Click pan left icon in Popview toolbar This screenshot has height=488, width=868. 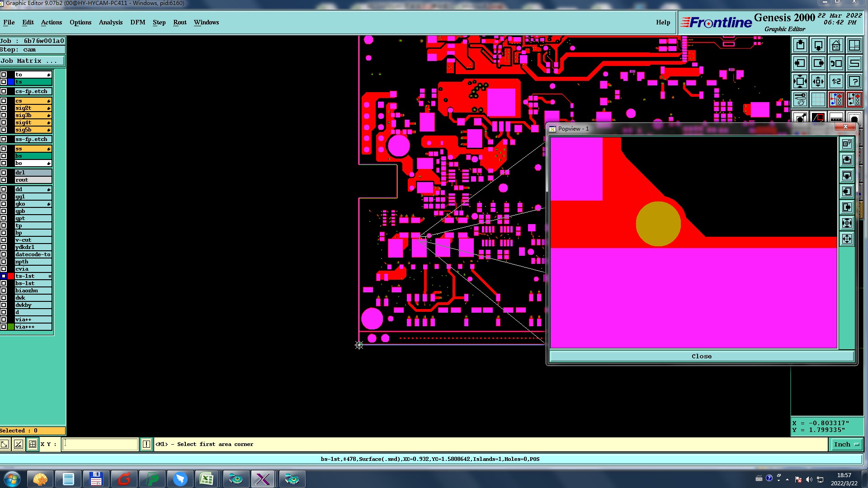pos(847,192)
